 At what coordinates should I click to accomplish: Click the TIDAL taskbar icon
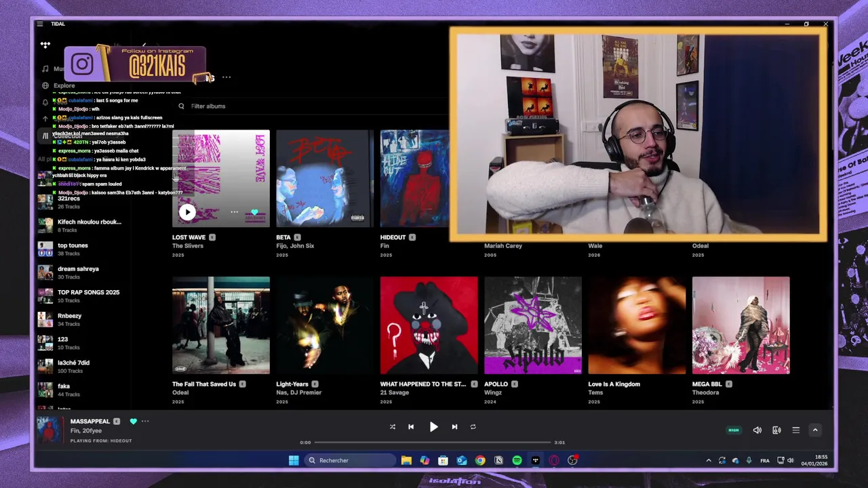tap(536, 461)
